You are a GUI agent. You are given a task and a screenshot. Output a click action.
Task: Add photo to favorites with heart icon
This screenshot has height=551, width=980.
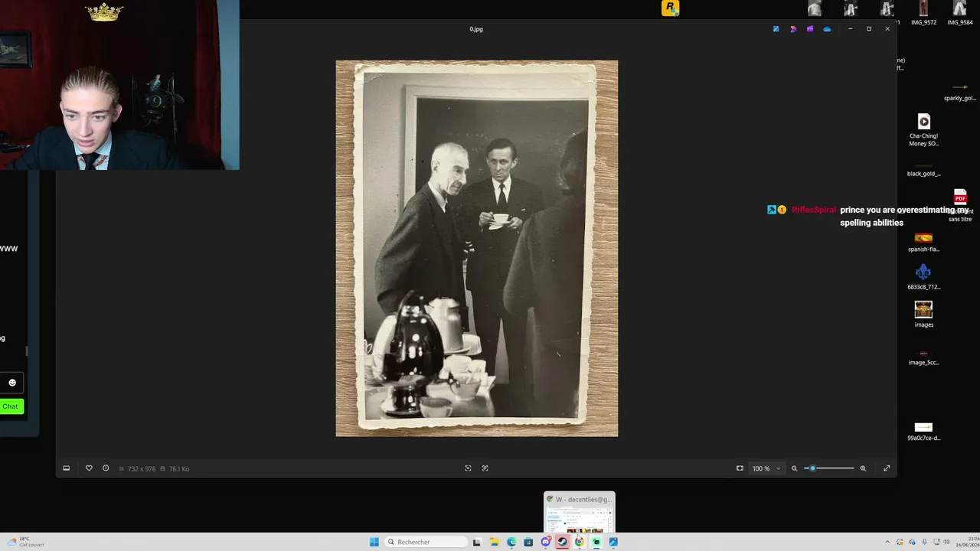coord(89,468)
